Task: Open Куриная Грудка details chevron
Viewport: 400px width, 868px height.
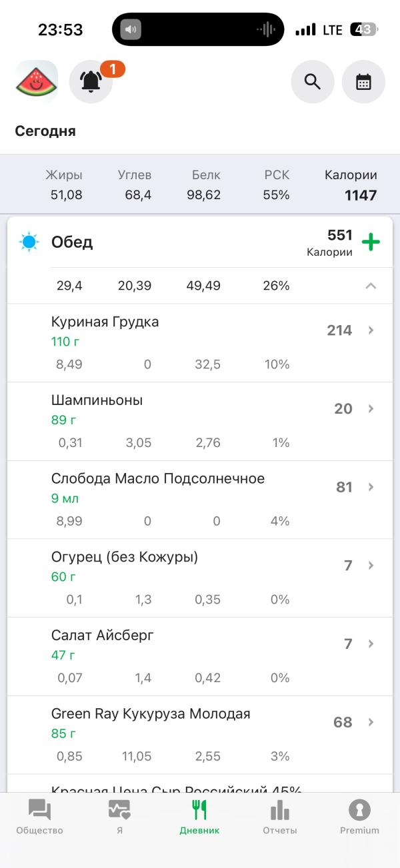Action: click(x=371, y=330)
